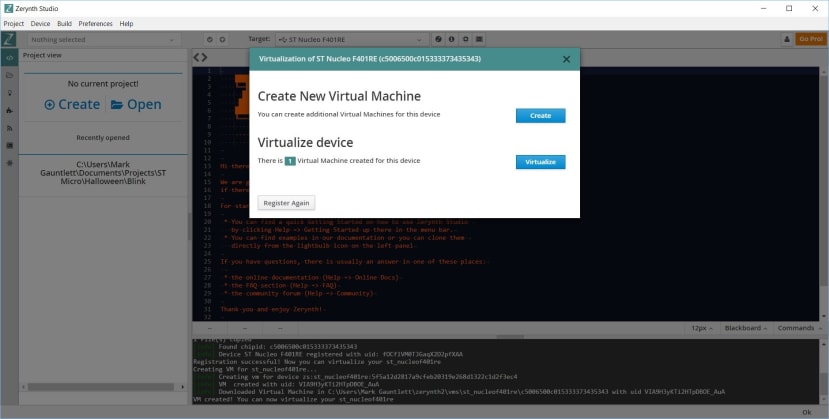Click the uplink project round icon
Image resolution: width=829 pixels, height=419 pixels.
click(223, 40)
